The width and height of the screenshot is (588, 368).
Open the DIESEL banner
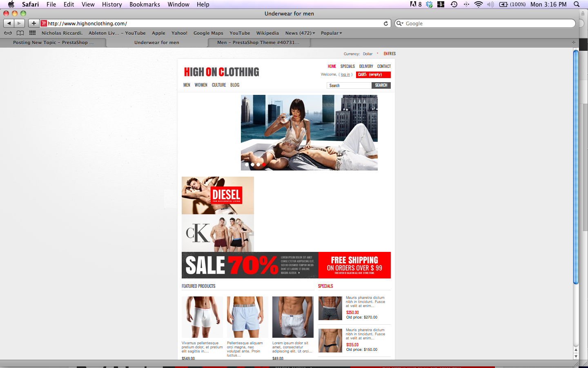click(218, 195)
